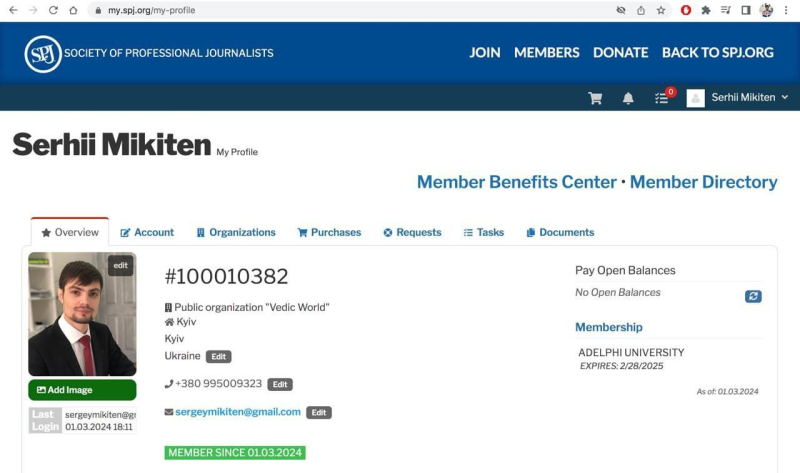Click Edit next to the phone number

click(x=280, y=384)
